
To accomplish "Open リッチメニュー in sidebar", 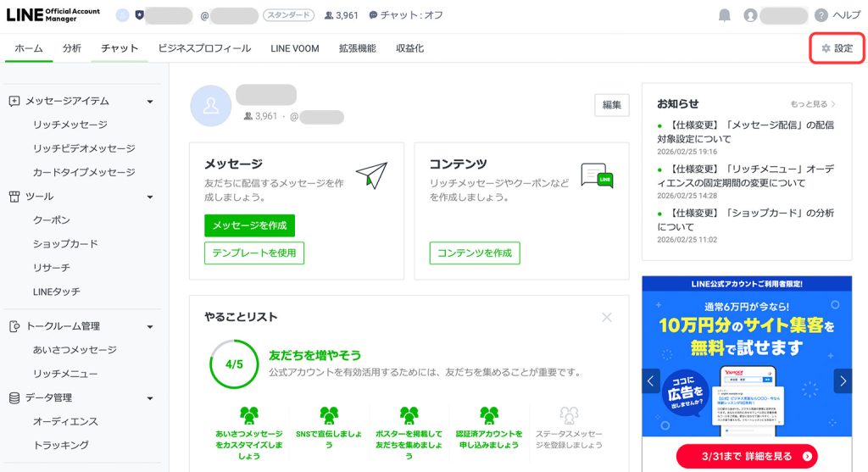I will pos(65,374).
